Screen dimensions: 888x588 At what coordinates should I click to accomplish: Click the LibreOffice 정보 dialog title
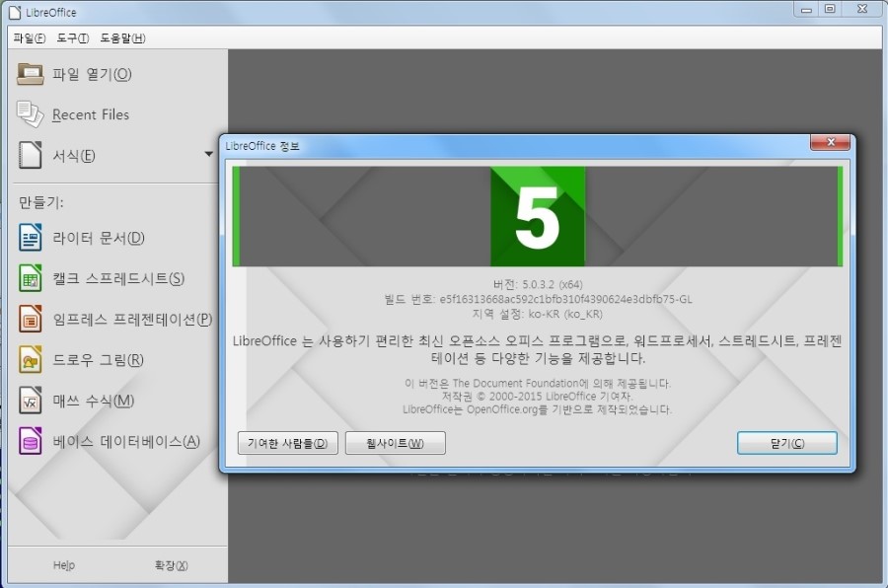[x=262, y=146]
